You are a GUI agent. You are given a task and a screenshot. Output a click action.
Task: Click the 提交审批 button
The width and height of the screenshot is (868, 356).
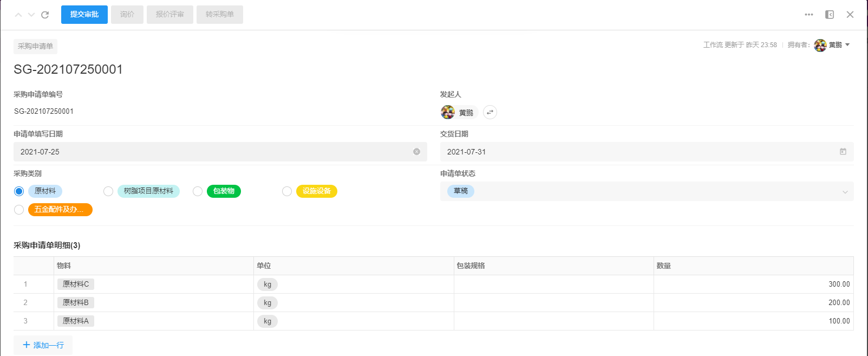[x=84, y=15]
